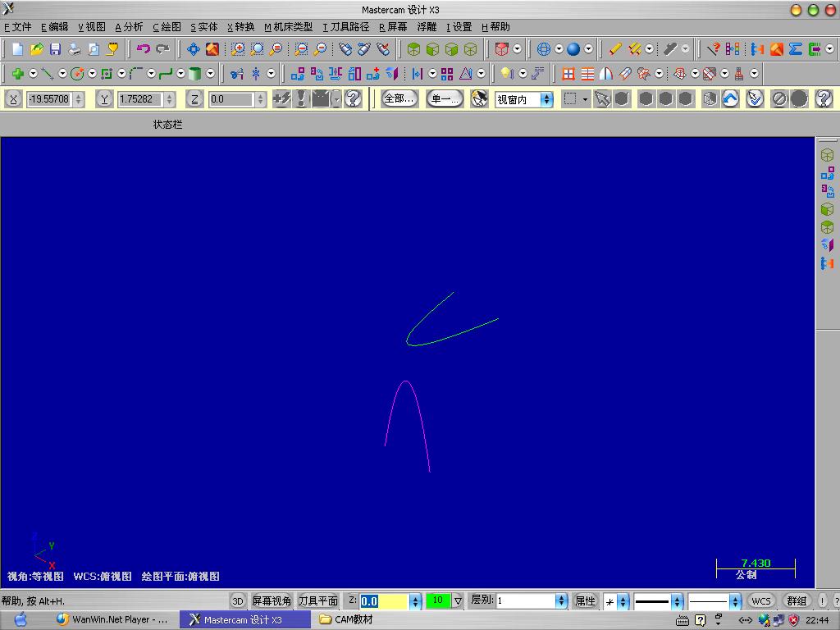Select the green cylinder primitive tool
840x630 pixels.
click(195, 73)
